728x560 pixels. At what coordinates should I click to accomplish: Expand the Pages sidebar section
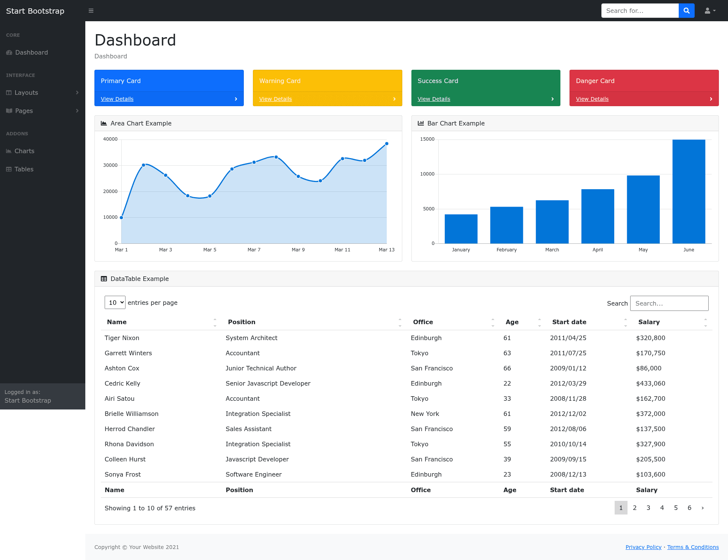42,111
